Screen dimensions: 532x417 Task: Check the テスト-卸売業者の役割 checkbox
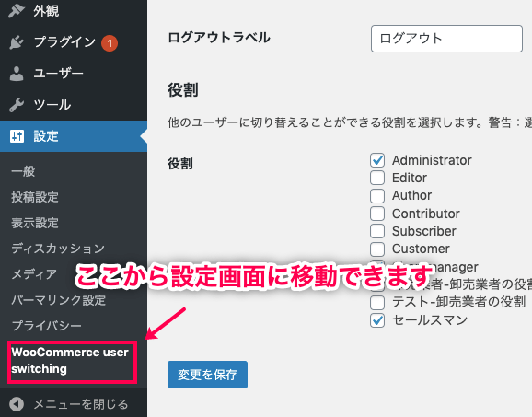(x=377, y=302)
